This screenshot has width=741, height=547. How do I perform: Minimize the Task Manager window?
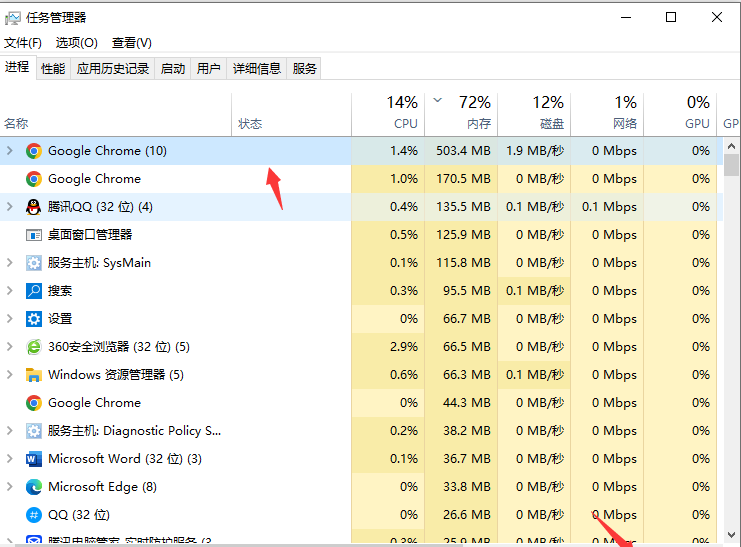coord(626,17)
